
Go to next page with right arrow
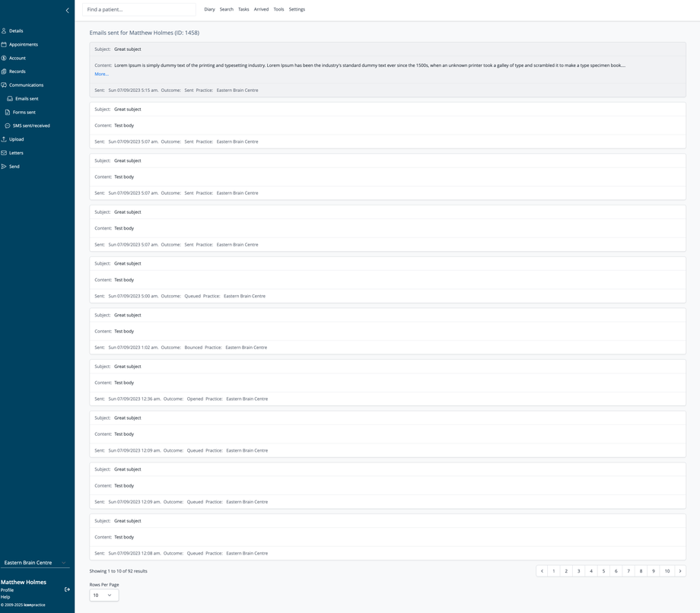[x=680, y=571]
